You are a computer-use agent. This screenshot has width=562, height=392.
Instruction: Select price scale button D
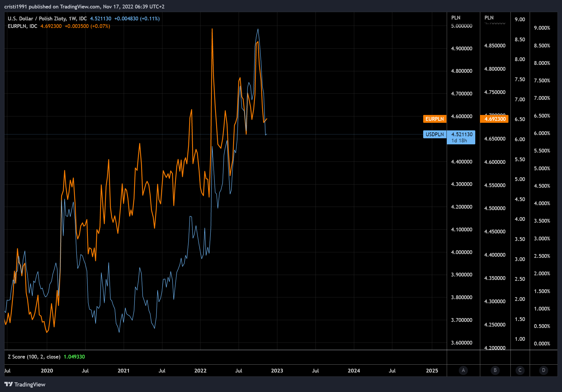[x=544, y=370]
